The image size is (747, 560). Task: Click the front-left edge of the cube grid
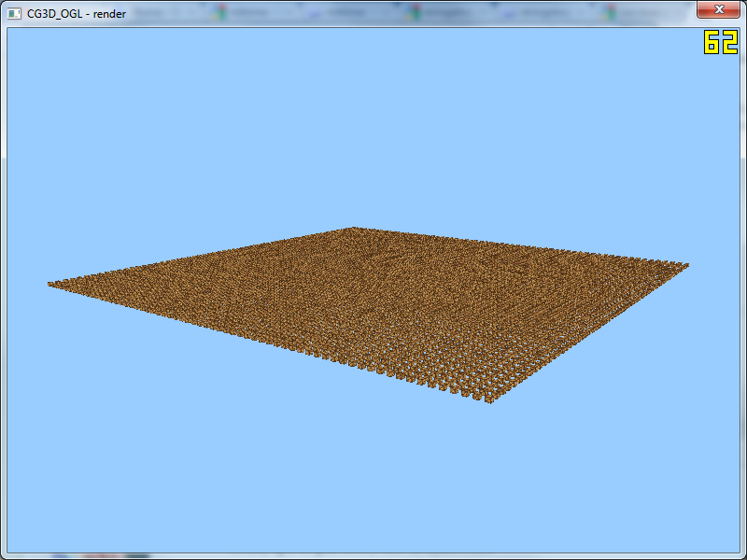271,342
